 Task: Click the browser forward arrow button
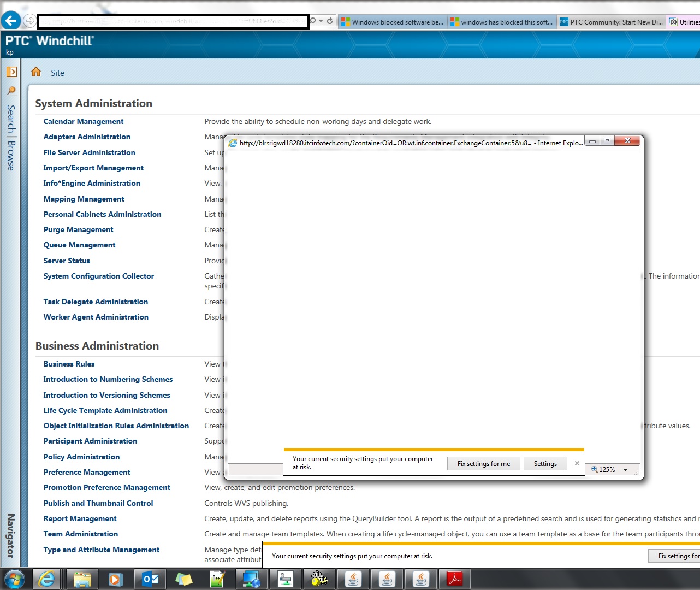click(29, 21)
